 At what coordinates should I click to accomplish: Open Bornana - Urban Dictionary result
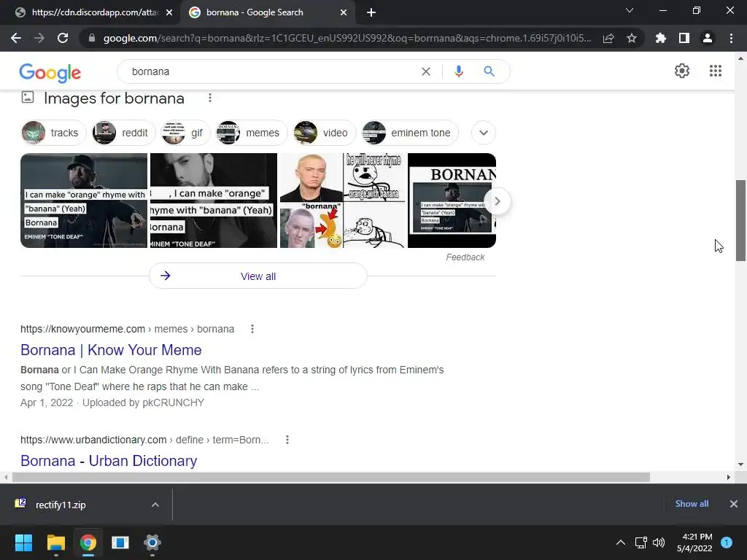pyautogui.click(x=109, y=461)
